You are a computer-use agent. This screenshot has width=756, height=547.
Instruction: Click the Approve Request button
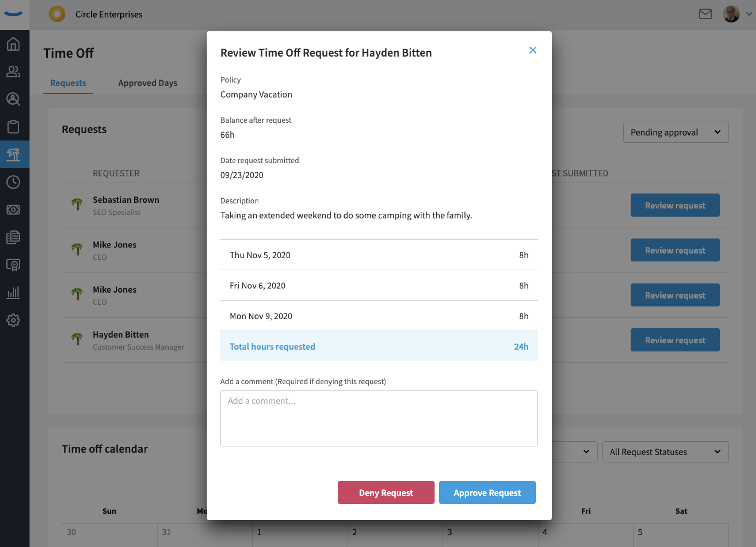487,493
